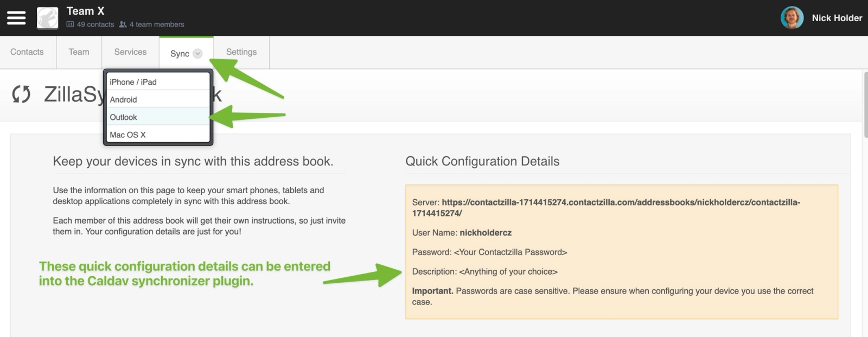Choose iPhone / iPad sync instructions
The width and height of the screenshot is (868, 337).
pyautogui.click(x=133, y=81)
